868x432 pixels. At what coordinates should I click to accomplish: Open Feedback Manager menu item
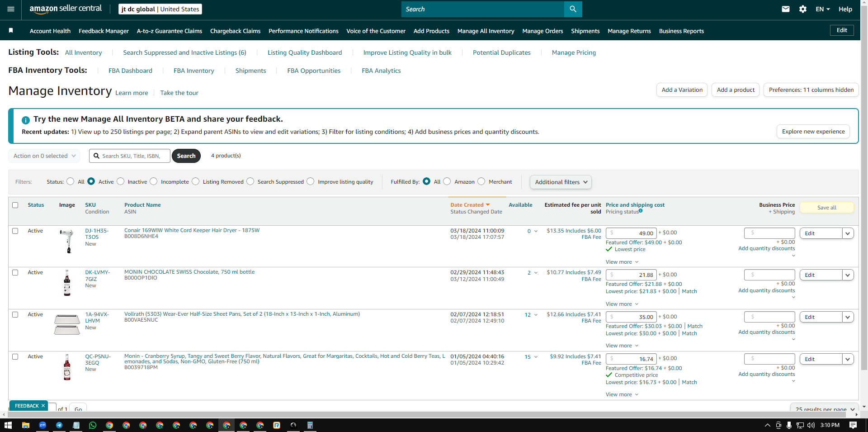pyautogui.click(x=104, y=31)
